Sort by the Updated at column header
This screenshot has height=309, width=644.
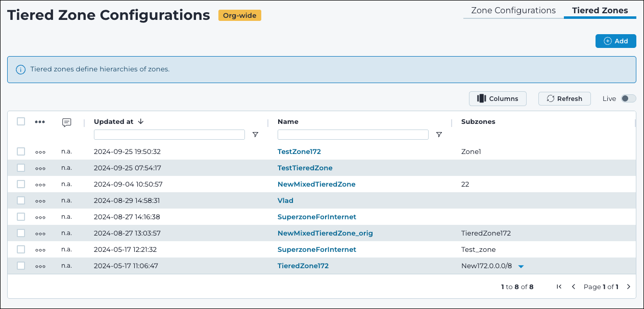(x=113, y=121)
